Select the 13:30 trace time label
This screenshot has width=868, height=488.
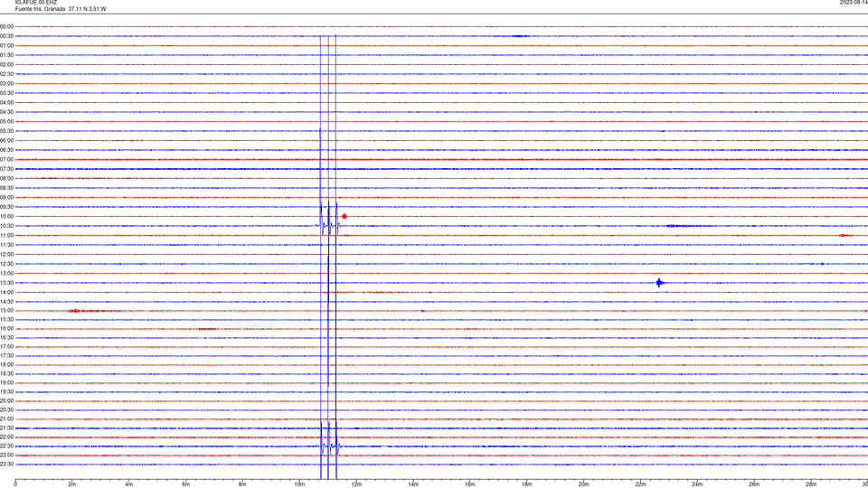tap(6, 283)
